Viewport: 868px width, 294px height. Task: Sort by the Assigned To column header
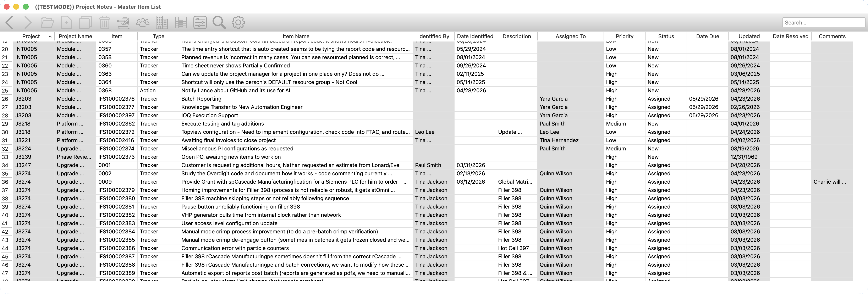tap(570, 36)
